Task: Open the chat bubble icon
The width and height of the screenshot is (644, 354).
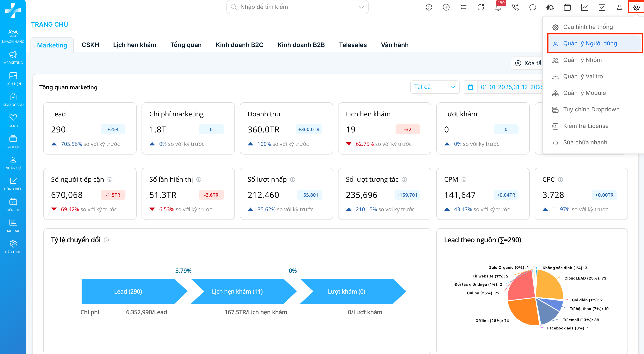Action: pos(533,7)
